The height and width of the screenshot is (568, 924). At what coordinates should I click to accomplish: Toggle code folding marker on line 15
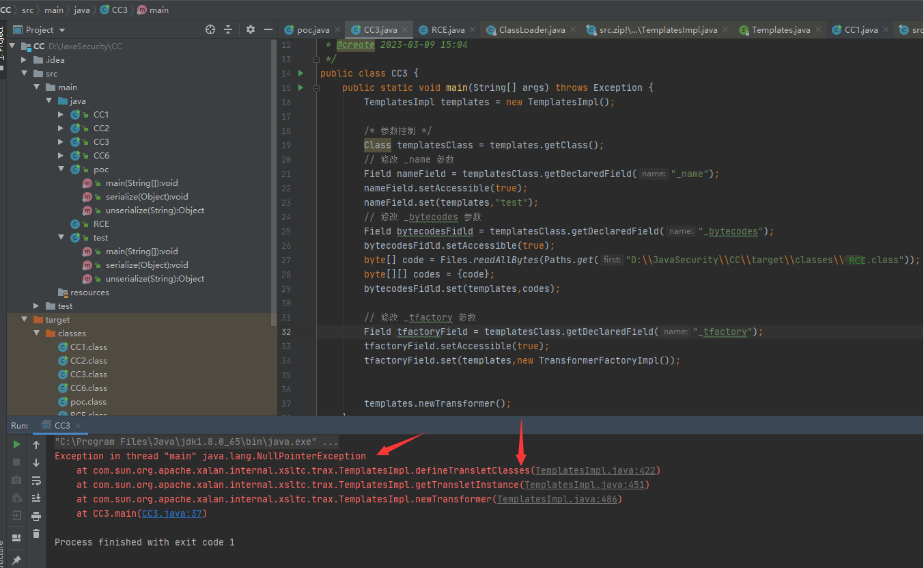pos(316,88)
